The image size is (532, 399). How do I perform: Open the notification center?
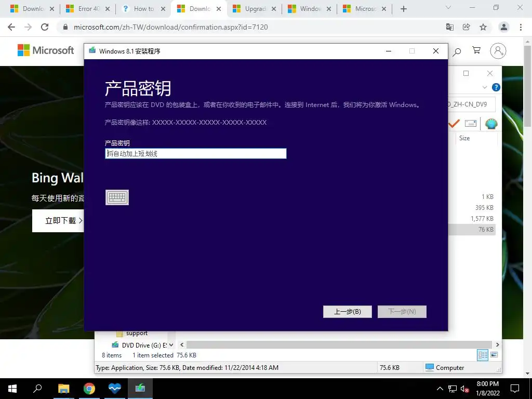[515, 389]
